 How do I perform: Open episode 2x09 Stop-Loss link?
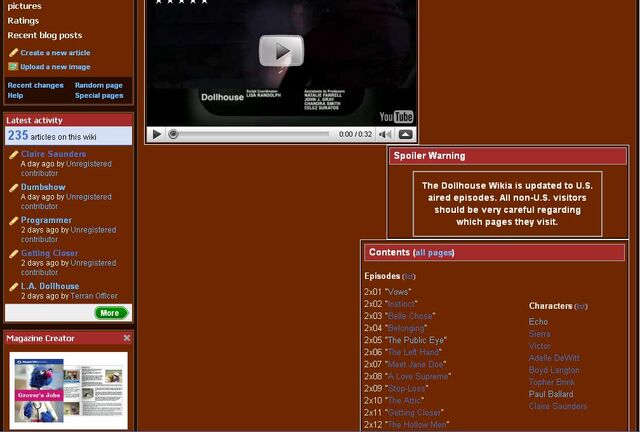point(407,388)
